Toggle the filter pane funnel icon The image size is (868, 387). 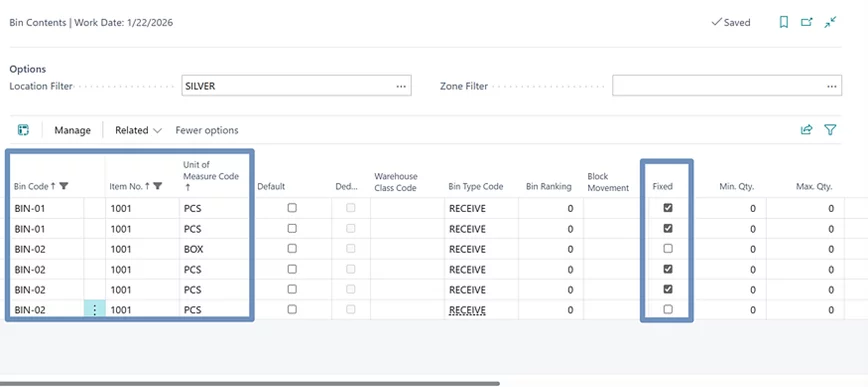click(x=830, y=130)
